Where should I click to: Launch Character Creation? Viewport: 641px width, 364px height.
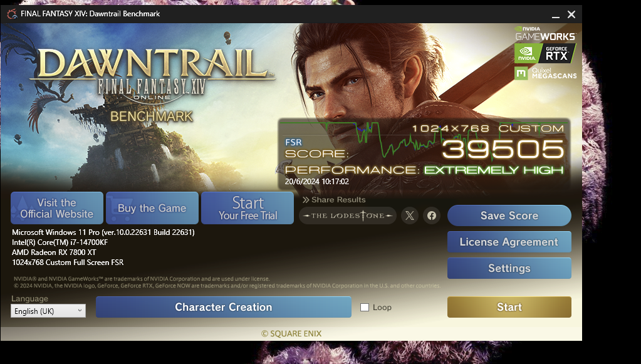point(224,307)
